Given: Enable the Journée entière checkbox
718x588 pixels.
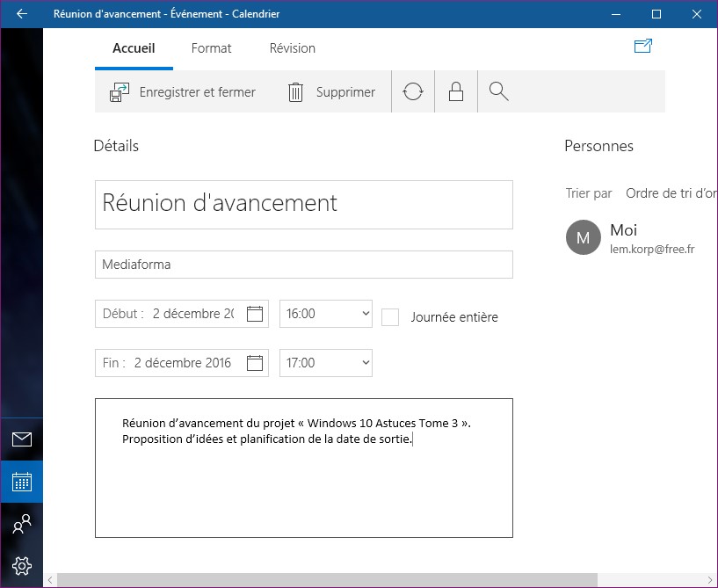Looking at the screenshot, I should (390, 317).
